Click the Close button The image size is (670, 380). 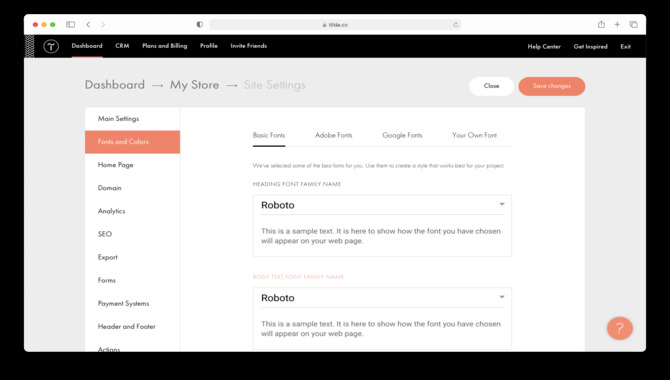point(491,86)
